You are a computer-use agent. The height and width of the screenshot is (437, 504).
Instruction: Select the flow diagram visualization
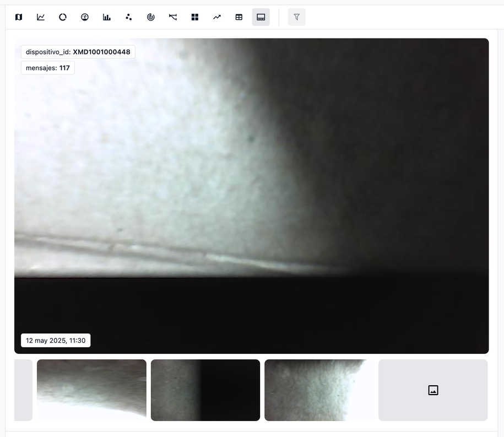pyautogui.click(x=173, y=17)
